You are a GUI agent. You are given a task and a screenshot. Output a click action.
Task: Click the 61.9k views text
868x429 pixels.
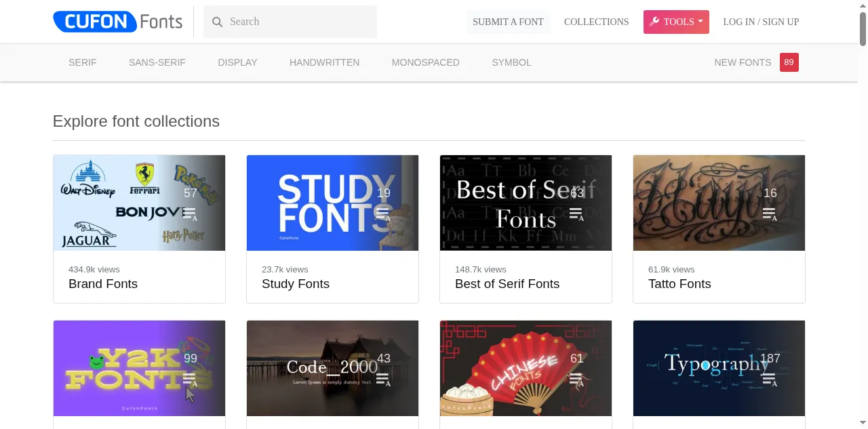tap(671, 269)
